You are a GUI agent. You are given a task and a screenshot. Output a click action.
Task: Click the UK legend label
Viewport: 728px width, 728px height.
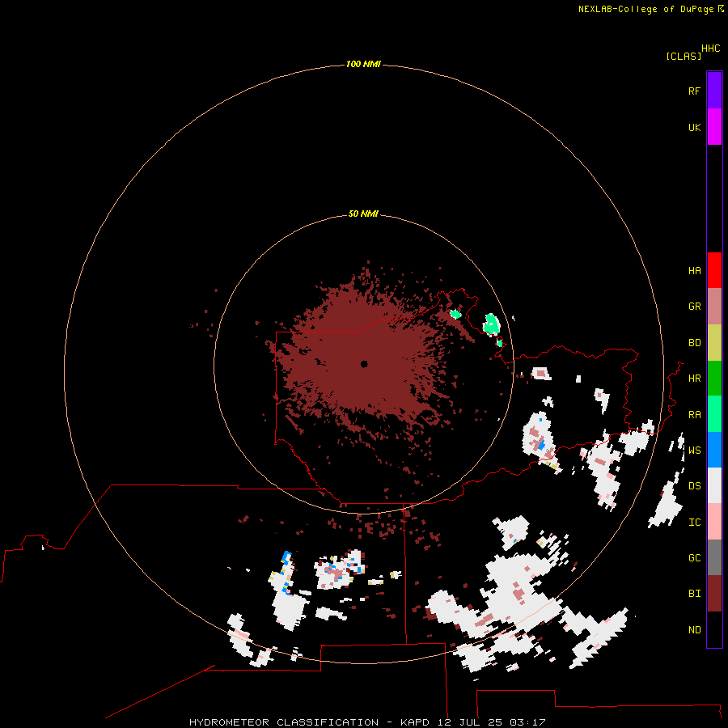pos(694,127)
